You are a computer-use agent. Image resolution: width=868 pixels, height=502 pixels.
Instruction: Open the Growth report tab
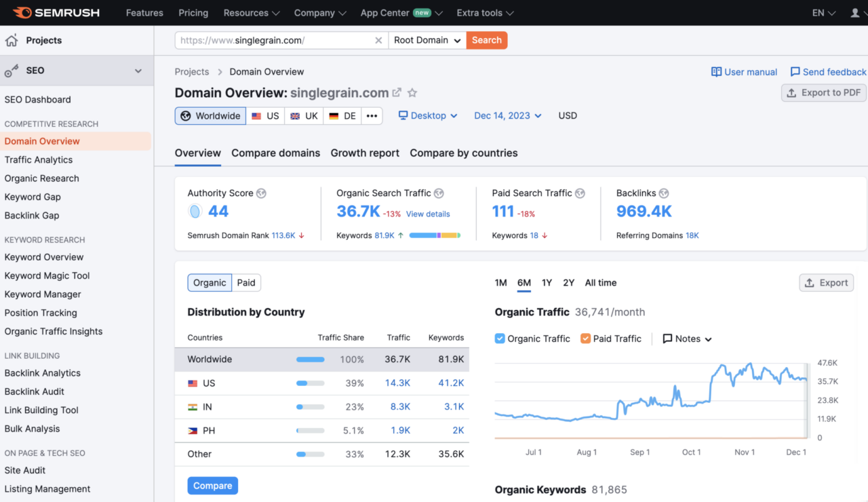pos(365,153)
